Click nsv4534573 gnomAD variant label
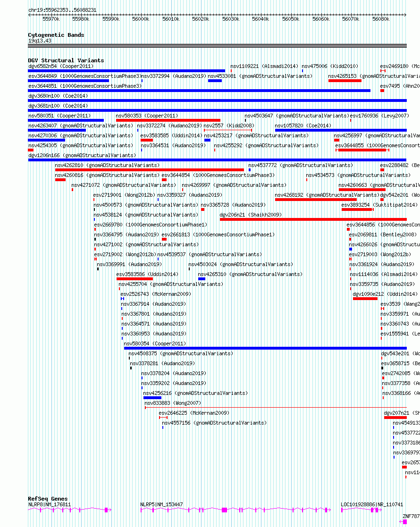The width and height of the screenshot is (420, 527). pyautogui.click(x=358, y=175)
